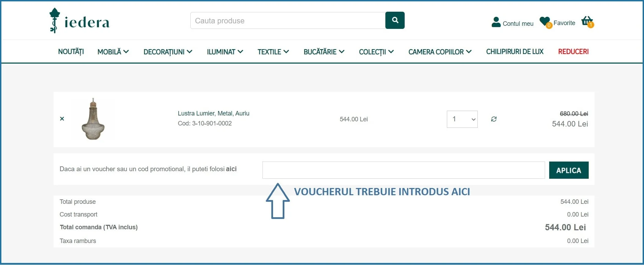
Task: Click the crossed-out 680.00 Lei price
Action: coord(574,113)
